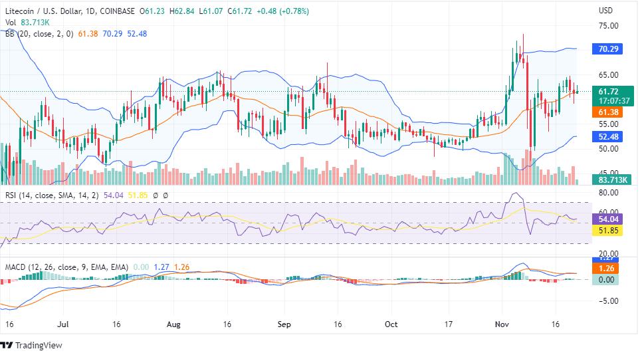
Task: Click the orange 61.38 basis price label
Action: tap(607, 112)
